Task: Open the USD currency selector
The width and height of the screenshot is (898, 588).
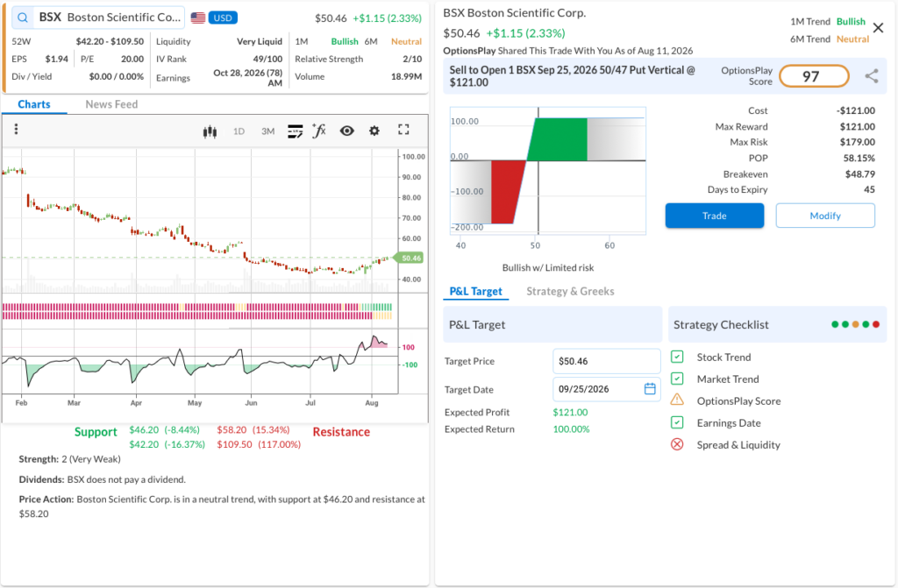Action: (x=223, y=18)
